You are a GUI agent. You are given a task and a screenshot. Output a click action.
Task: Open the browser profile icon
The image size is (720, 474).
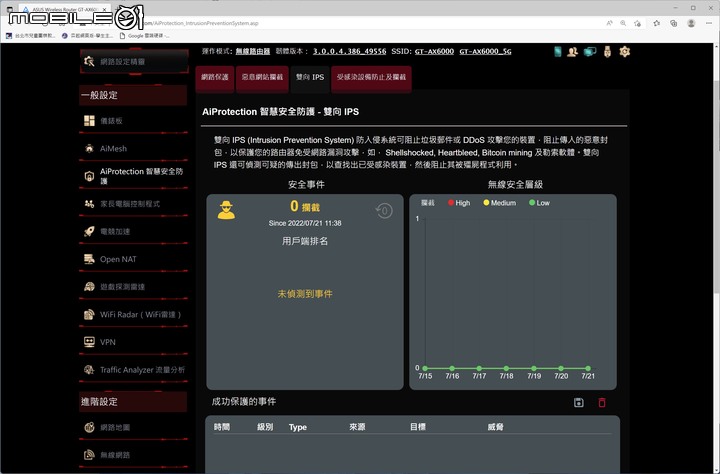[x=691, y=23]
